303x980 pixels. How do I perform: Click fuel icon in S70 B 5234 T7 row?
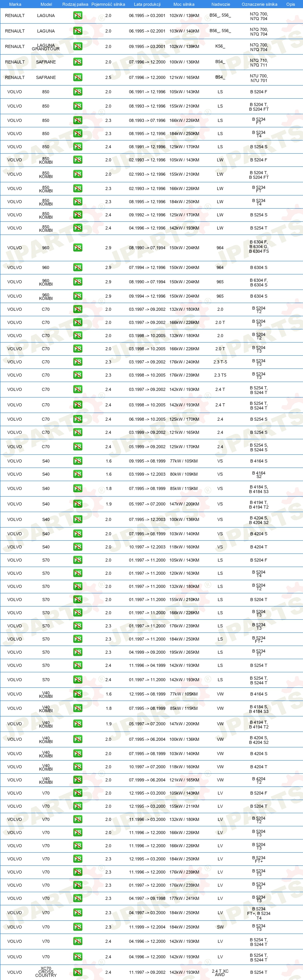(77, 652)
